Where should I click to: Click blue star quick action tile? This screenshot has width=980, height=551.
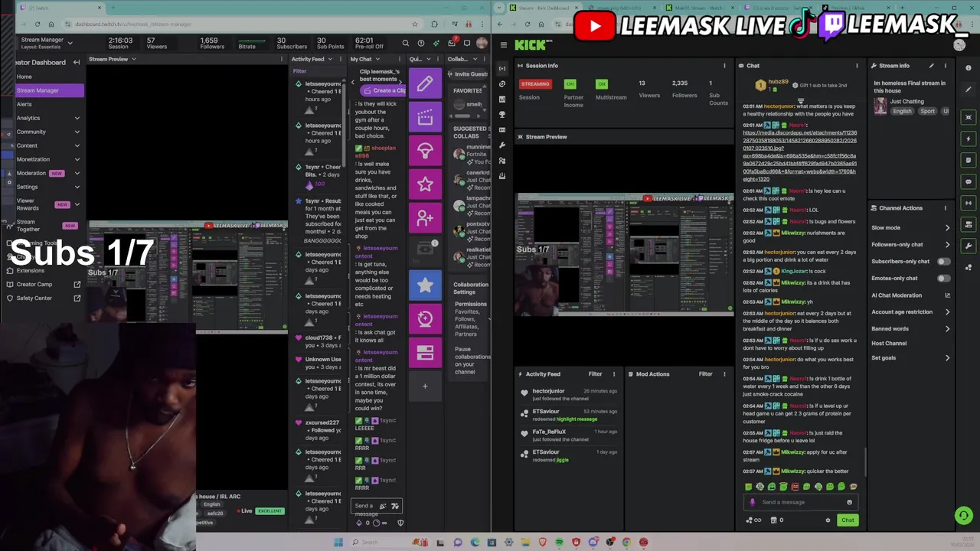425,285
